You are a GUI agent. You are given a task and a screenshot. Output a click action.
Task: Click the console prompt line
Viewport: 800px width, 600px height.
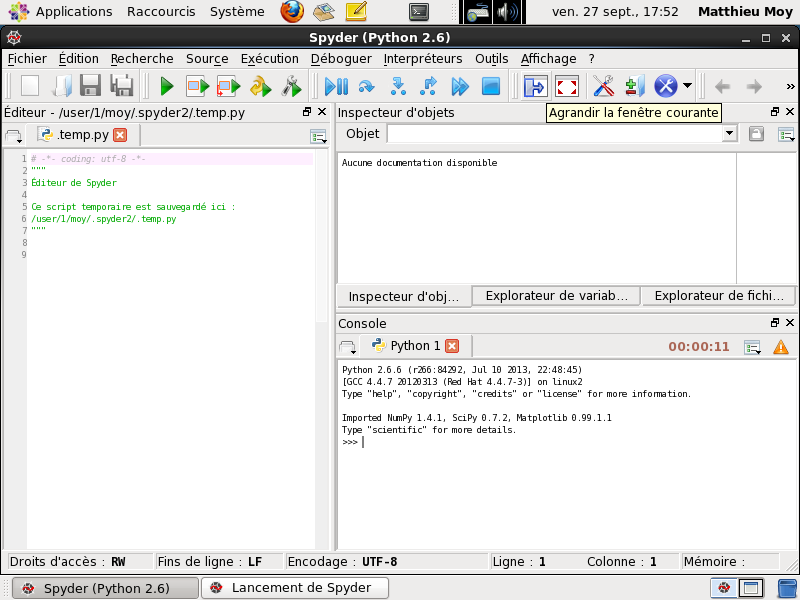(x=566, y=442)
